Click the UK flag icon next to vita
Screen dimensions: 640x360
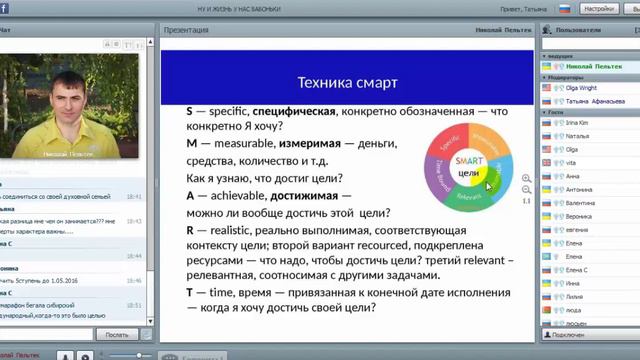[547, 163]
